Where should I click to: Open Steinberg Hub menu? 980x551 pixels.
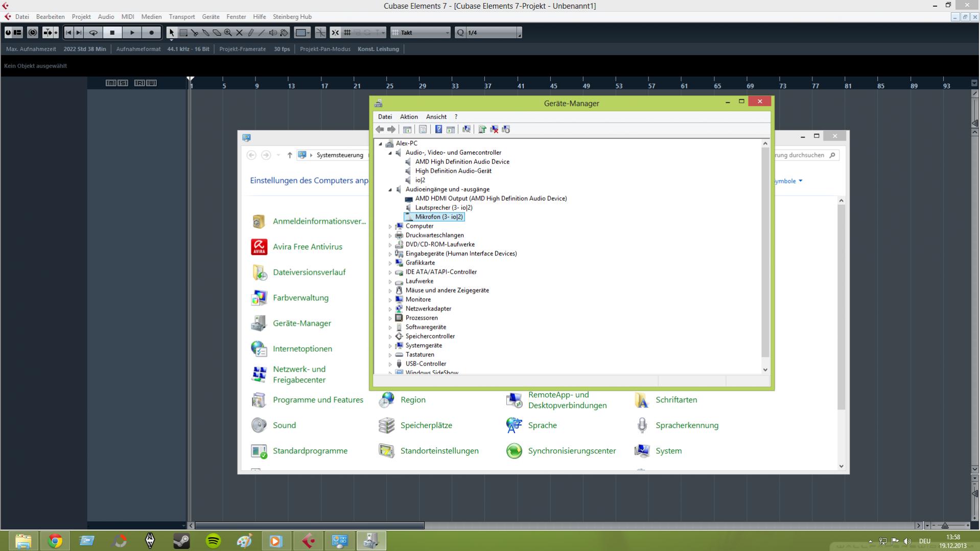[x=292, y=17]
